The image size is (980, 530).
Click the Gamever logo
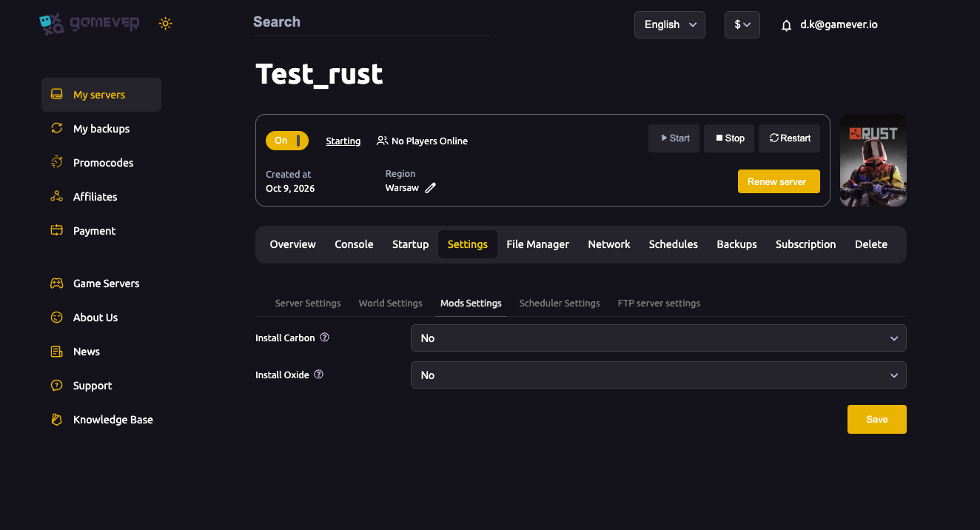[x=90, y=24]
